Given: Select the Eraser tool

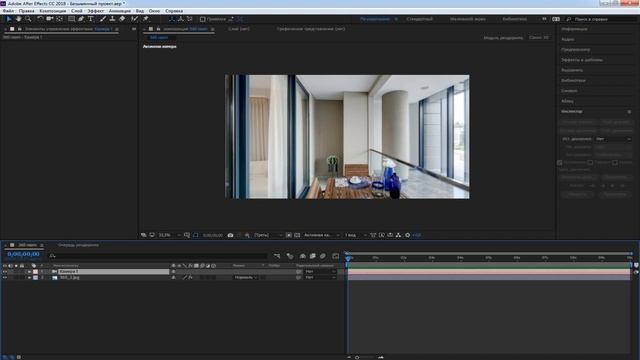Looking at the screenshot, I should 122,19.
